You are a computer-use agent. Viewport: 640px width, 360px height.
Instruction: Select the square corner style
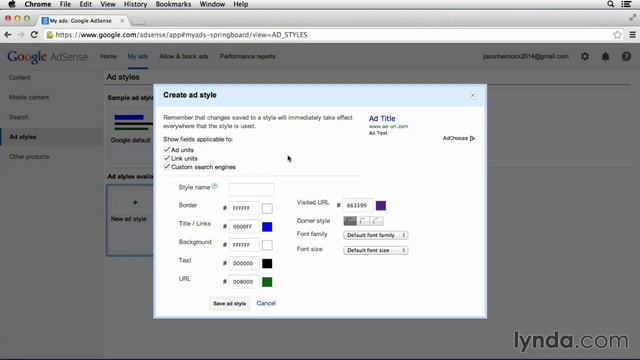tap(350, 221)
